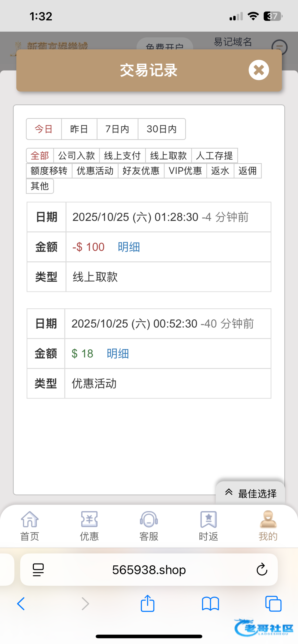Filter records by 线上取款
The width and height of the screenshot is (298, 644).
(168, 156)
